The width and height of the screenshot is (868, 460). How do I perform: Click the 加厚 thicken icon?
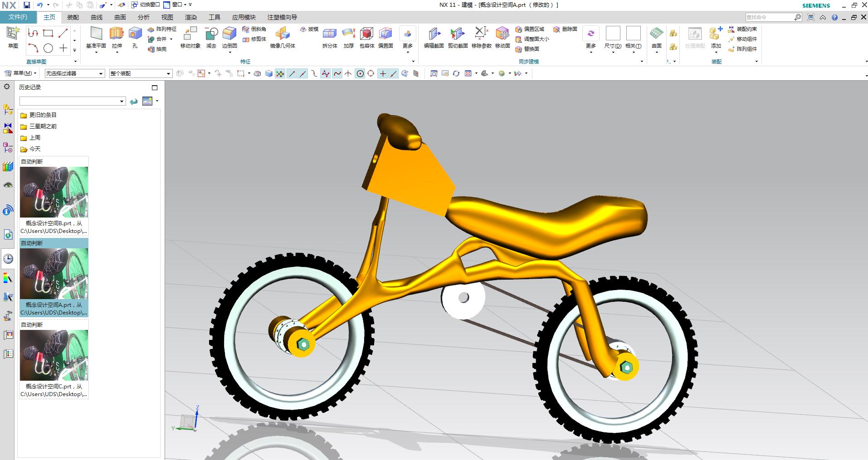348,33
